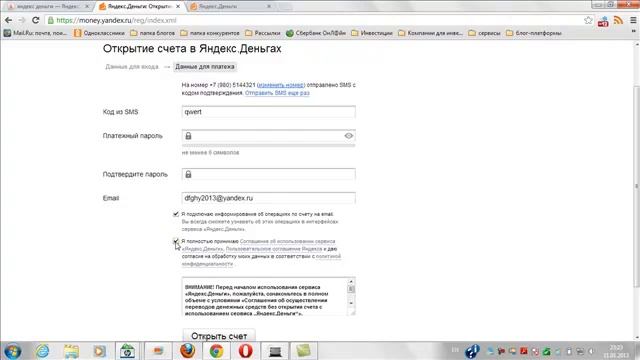640x360 pixels.
Task: Click the orange RSS feed extension icon
Action: click(x=618, y=20)
